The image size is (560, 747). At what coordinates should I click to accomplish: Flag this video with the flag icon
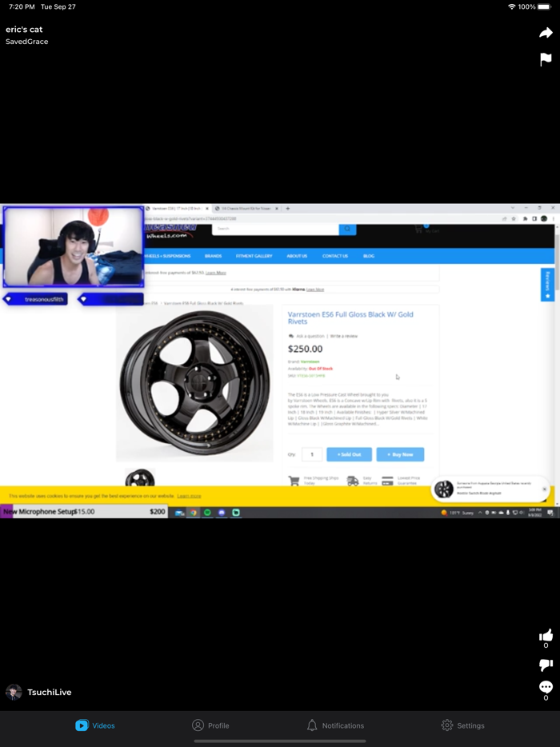[546, 59]
